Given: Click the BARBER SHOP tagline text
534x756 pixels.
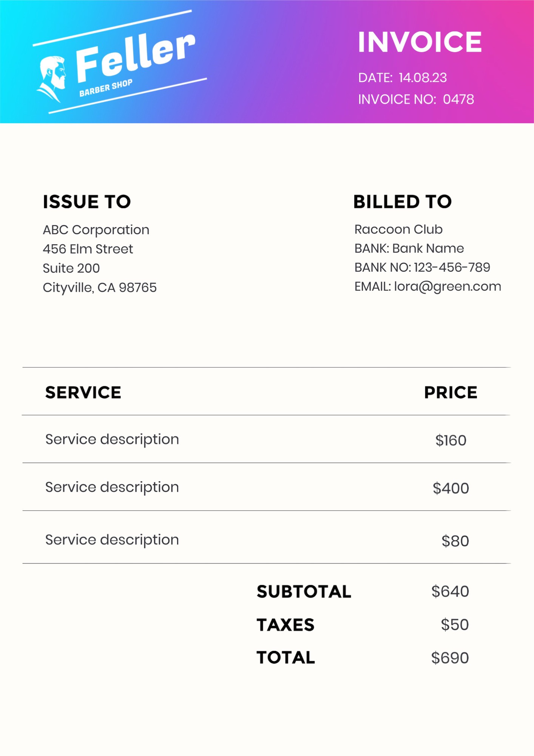Looking at the screenshot, I should pos(106,88).
